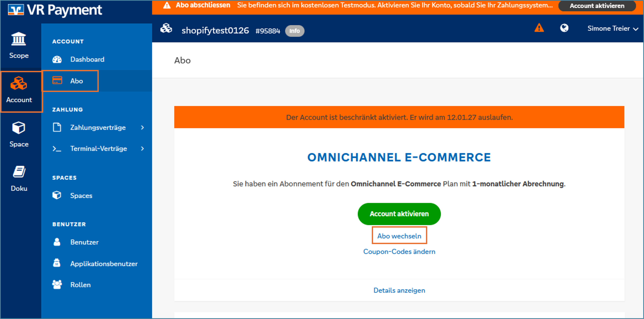644x319 pixels.
Task: Open the language globe icon
Action: click(564, 28)
